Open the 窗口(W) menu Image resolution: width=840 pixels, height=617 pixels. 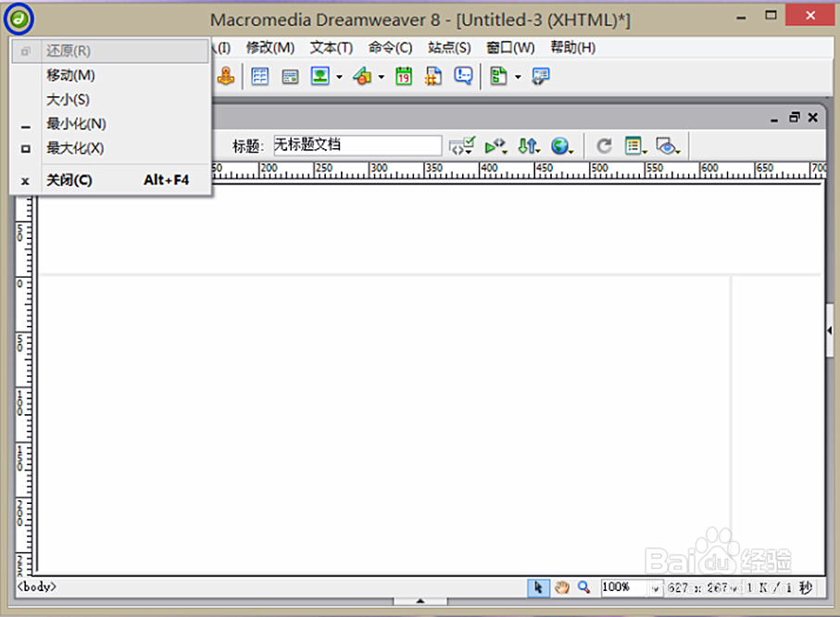510,47
